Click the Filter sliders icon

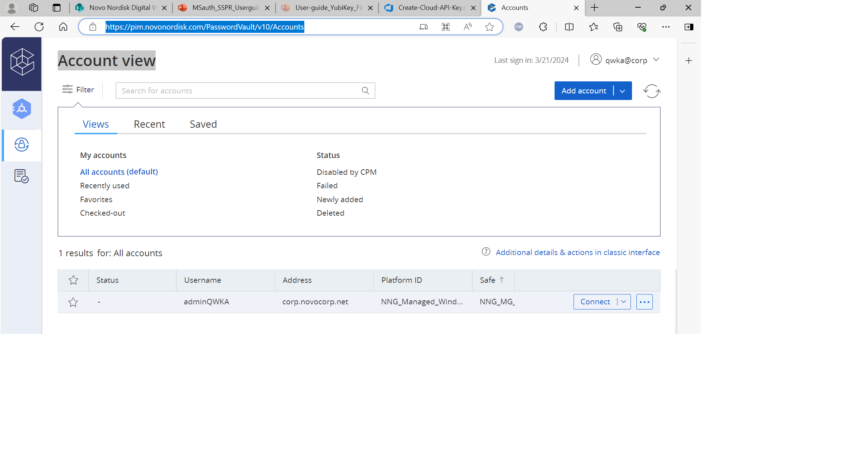tap(67, 89)
